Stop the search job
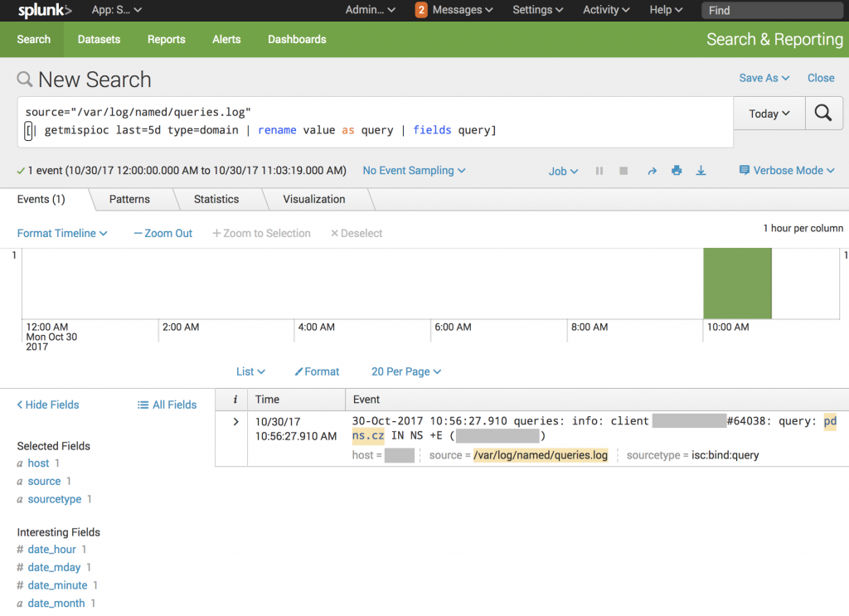849x616 pixels. (x=623, y=171)
